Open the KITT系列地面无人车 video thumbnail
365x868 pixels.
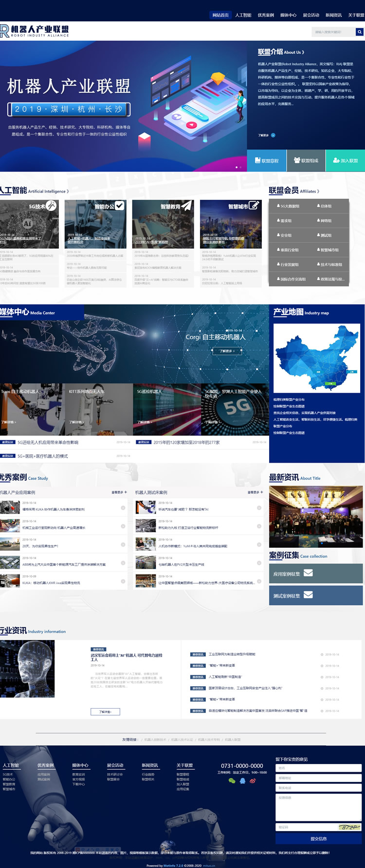99,409
